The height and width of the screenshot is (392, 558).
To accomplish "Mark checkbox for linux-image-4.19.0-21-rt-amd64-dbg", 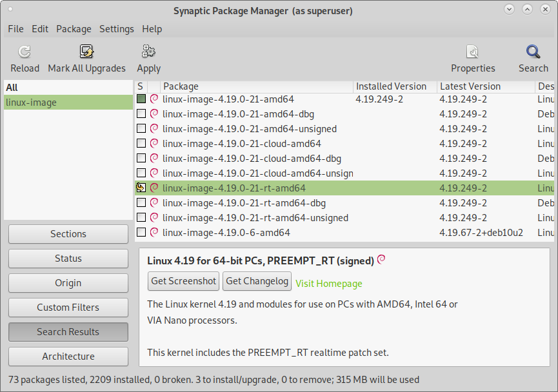I will tap(141, 202).
